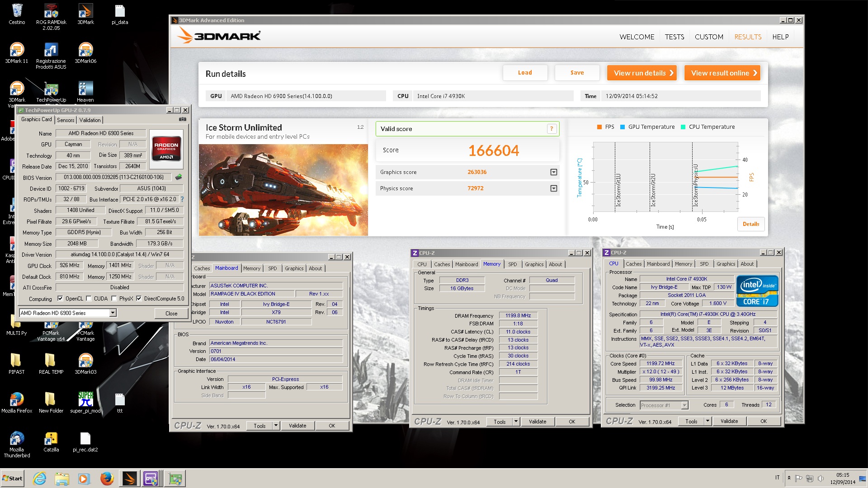
Task: Open Windows Media Player taskbar icon
Action: (84, 478)
